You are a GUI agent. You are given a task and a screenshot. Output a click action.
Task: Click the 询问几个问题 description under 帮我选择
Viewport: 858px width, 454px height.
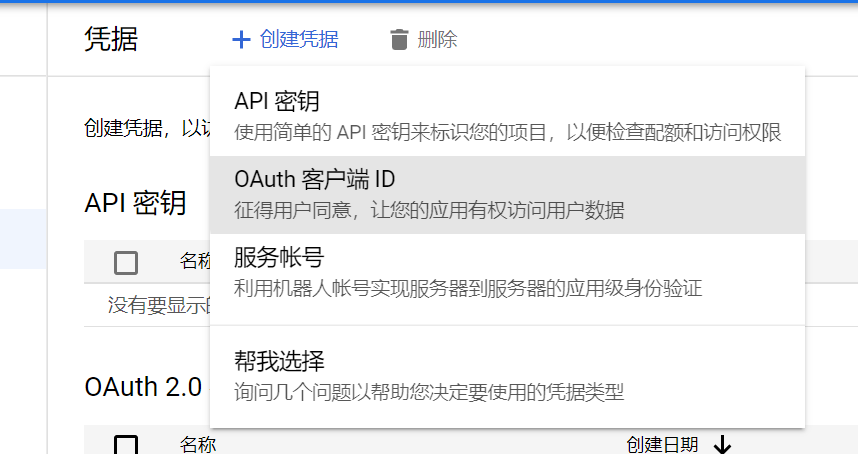coord(429,391)
